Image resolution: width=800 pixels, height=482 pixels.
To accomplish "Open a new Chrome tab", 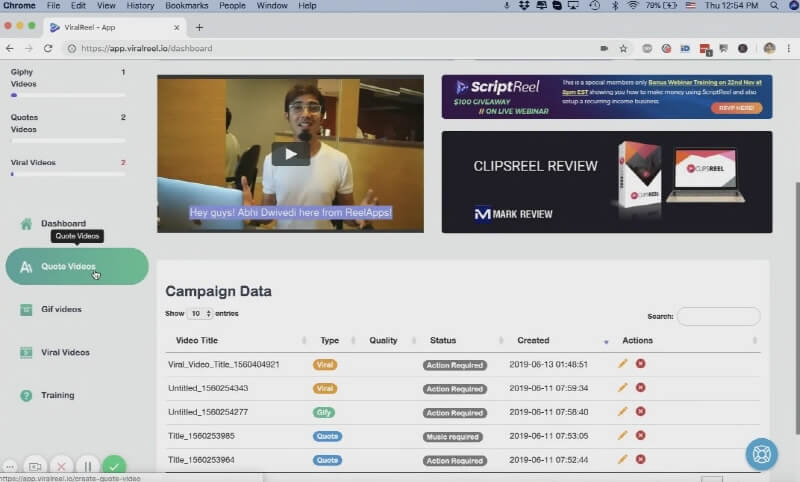I will [199, 28].
